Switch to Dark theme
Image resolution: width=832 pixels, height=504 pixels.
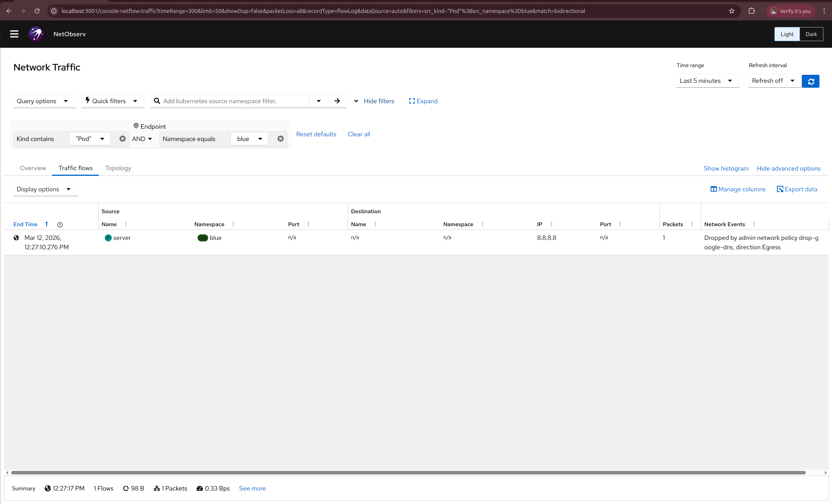tap(811, 34)
